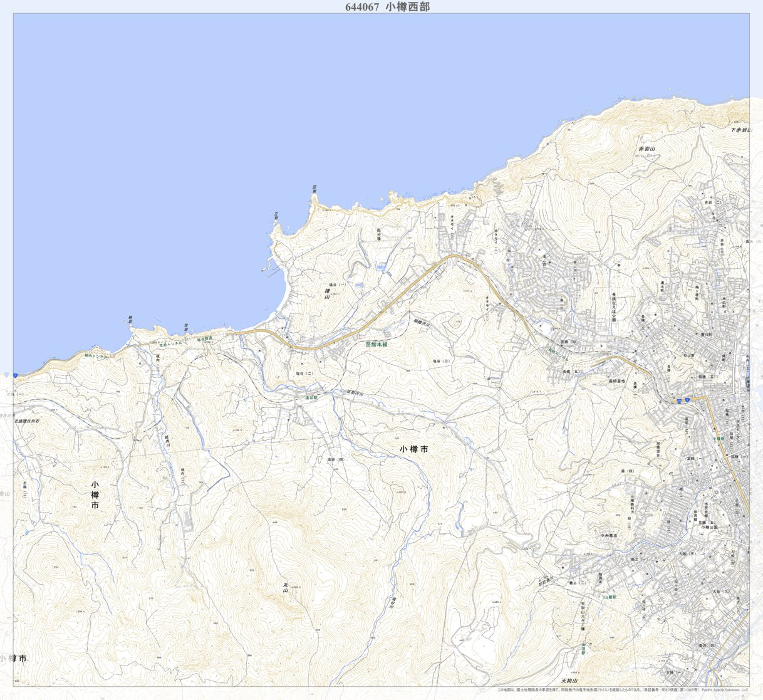Click the 忍路環状列石 stone circle label
This screenshot has width=763, height=700.
pos(28,421)
